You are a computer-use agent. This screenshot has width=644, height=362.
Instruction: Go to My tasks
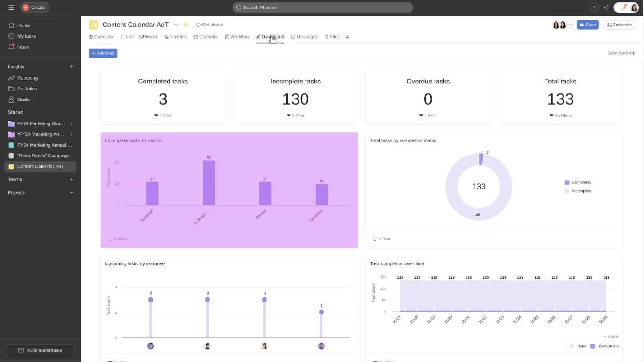26,36
